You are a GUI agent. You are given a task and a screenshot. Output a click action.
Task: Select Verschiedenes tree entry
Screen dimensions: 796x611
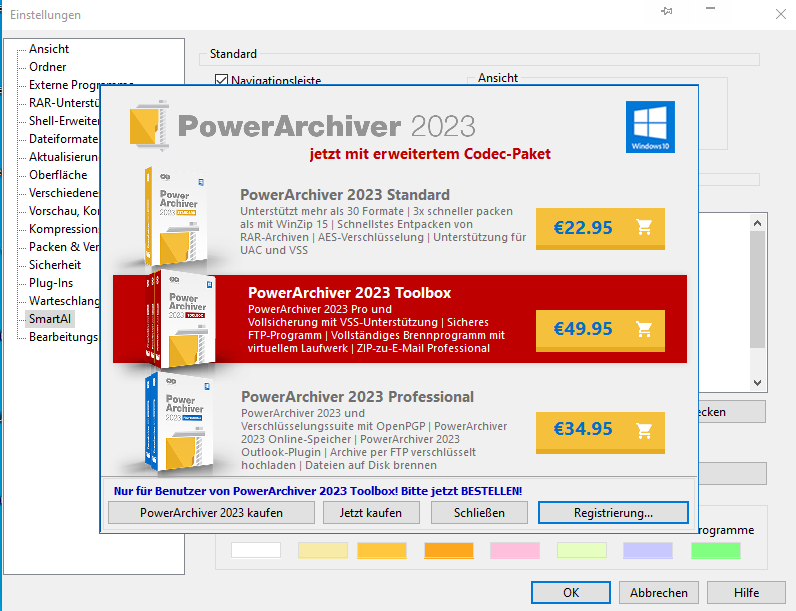[63, 193]
